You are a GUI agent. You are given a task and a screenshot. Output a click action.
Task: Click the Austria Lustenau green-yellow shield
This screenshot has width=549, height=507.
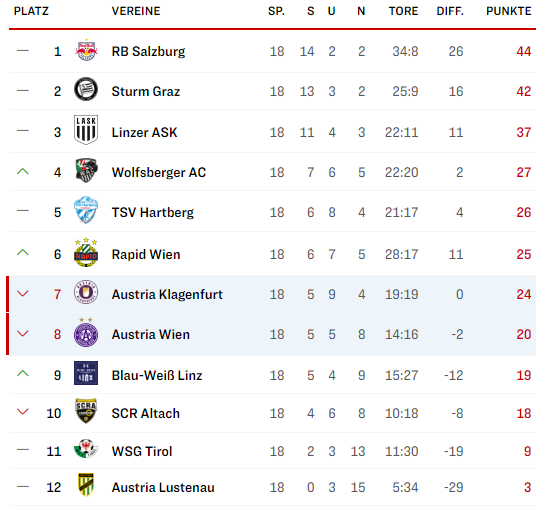[x=86, y=485]
